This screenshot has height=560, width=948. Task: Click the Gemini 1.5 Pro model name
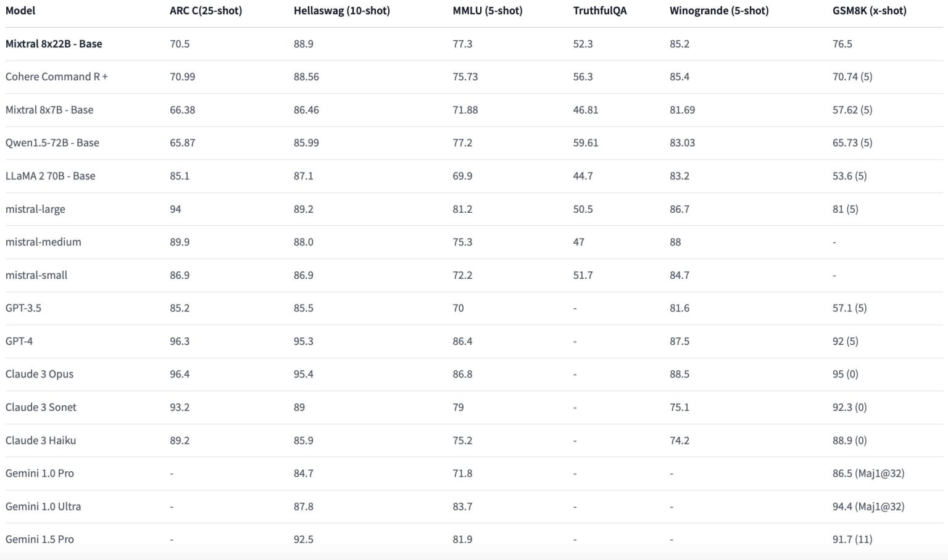pyautogui.click(x=39, y=539)
